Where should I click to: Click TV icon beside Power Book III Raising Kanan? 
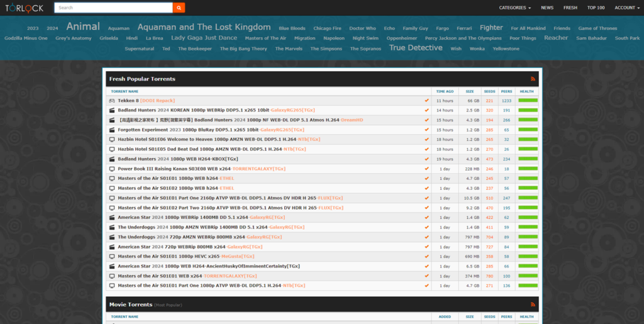click(x=112, y=169)
